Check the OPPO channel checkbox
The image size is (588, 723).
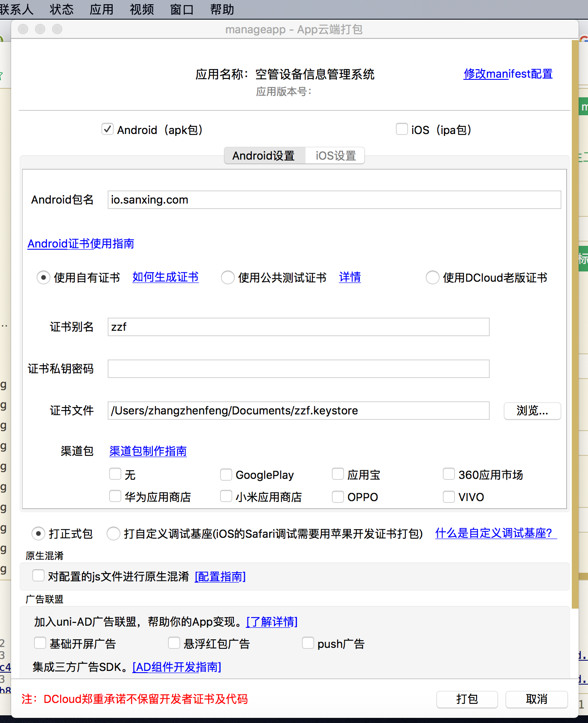point(338,496)
